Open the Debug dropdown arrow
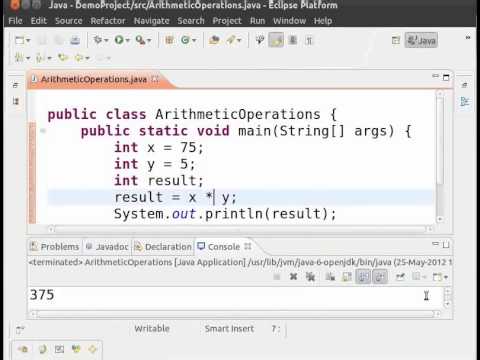The image size is (480, 360). [106, 41]
